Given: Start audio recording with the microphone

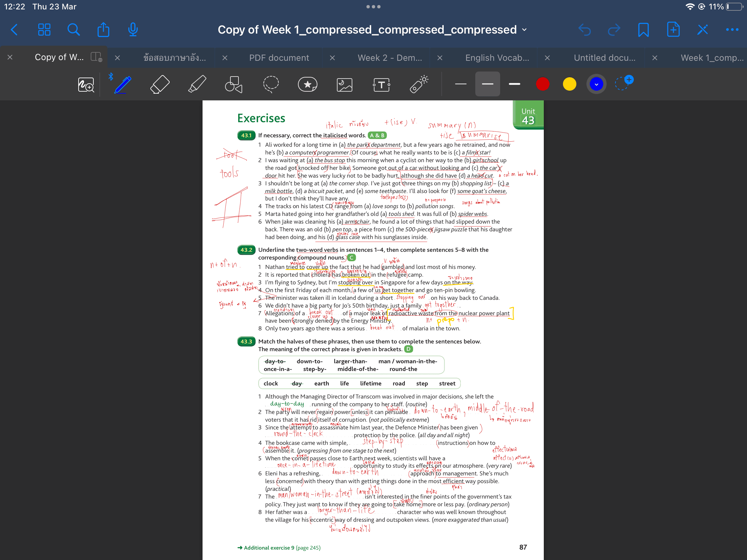Looking at the screenshot, I should click(133, 30).
